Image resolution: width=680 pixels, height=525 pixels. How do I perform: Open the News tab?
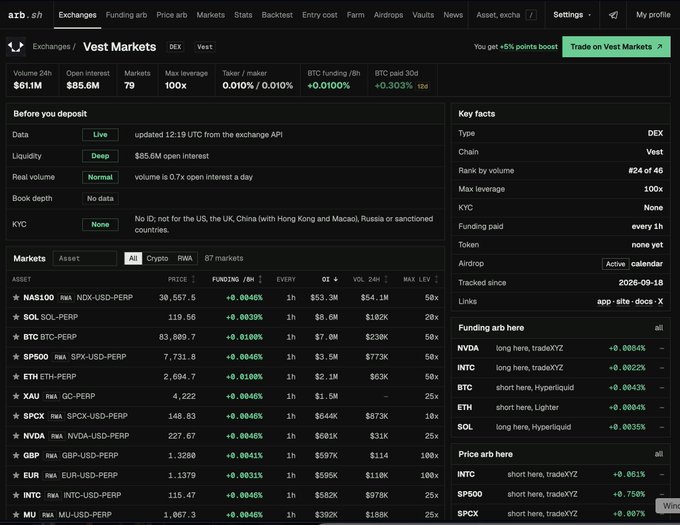(x=453, y=15)
